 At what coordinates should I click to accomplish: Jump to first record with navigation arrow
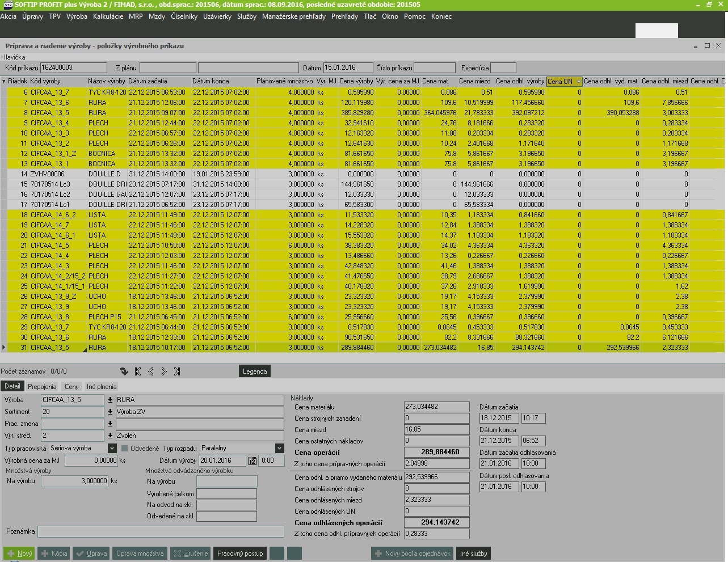click(138, 371)
